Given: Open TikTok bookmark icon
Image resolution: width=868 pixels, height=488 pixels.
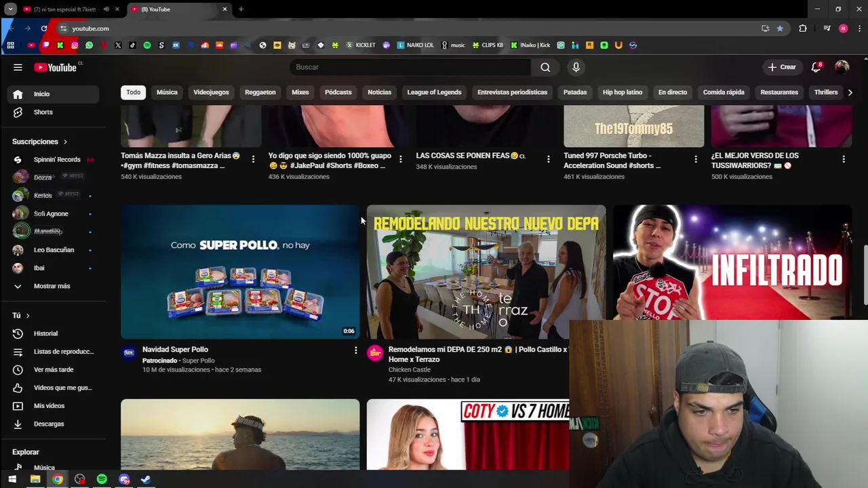Looking at the screenshot, I should tap(132, 45).
